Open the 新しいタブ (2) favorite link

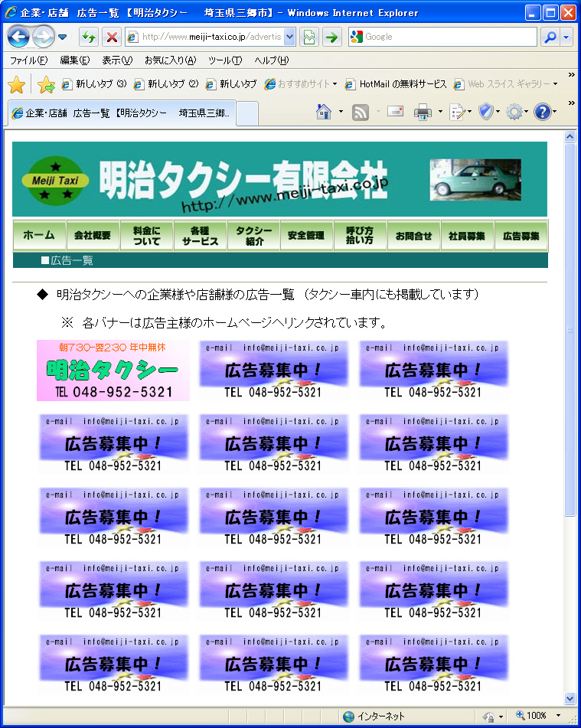[166, 84]
